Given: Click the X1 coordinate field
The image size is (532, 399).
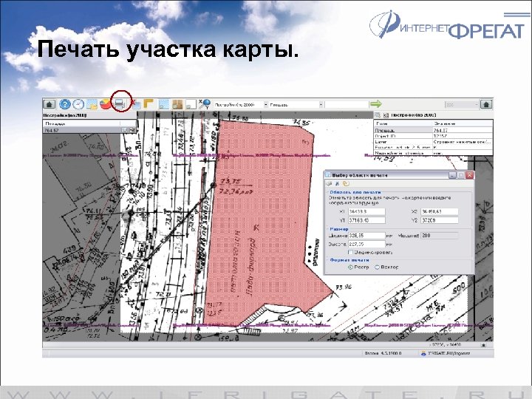Looking at the screenshot, I should coord(366,212).
